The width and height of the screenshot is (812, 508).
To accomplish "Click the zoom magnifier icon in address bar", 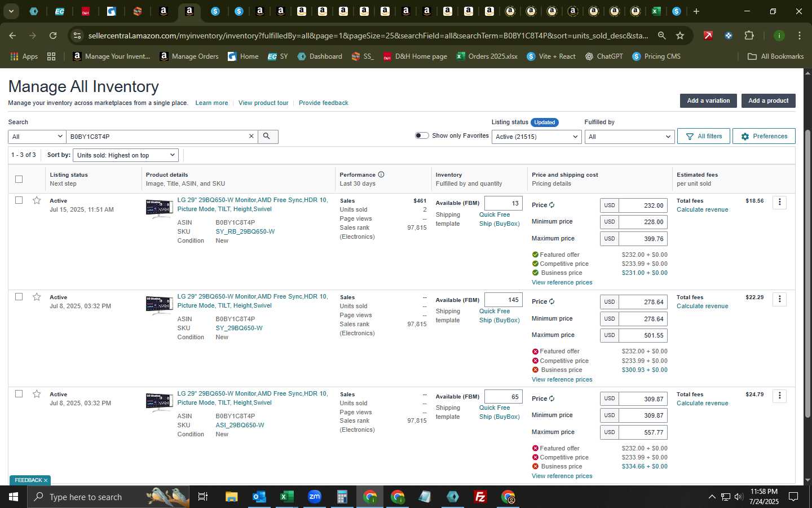I will click(661, 36).
